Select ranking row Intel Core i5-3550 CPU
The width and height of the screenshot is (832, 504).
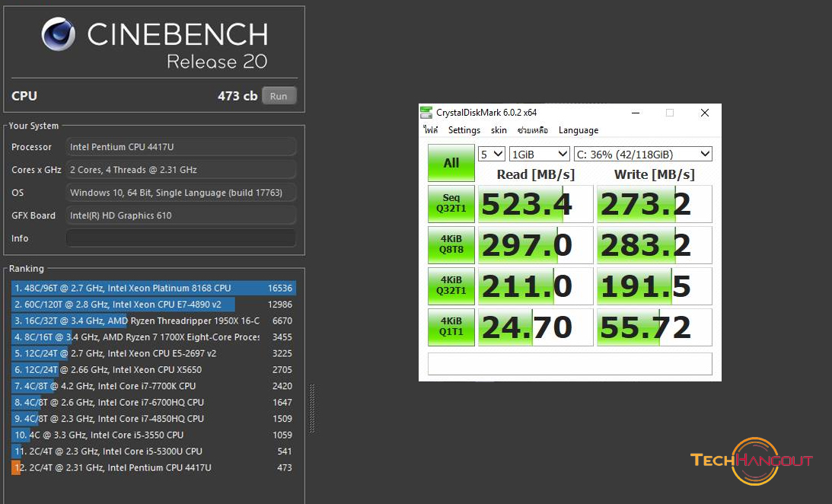tap(153, 435)
